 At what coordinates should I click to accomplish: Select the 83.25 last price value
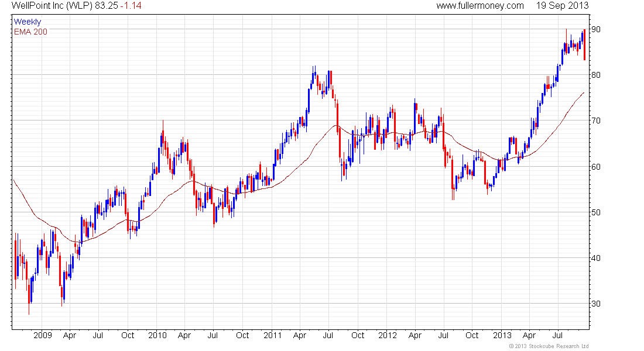point(107,6)
